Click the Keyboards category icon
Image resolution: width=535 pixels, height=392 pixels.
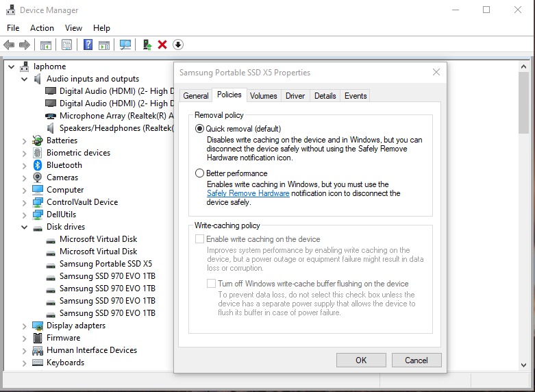tap(38, 363)
